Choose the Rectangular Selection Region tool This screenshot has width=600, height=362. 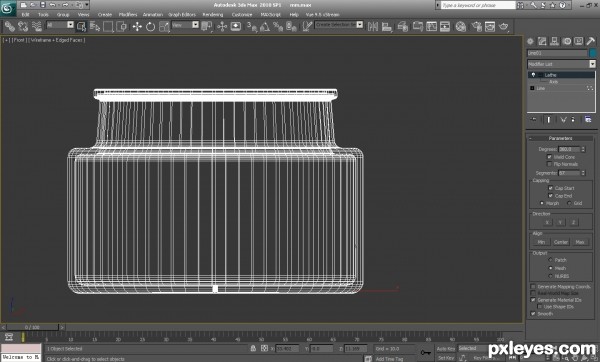point(108,26)
